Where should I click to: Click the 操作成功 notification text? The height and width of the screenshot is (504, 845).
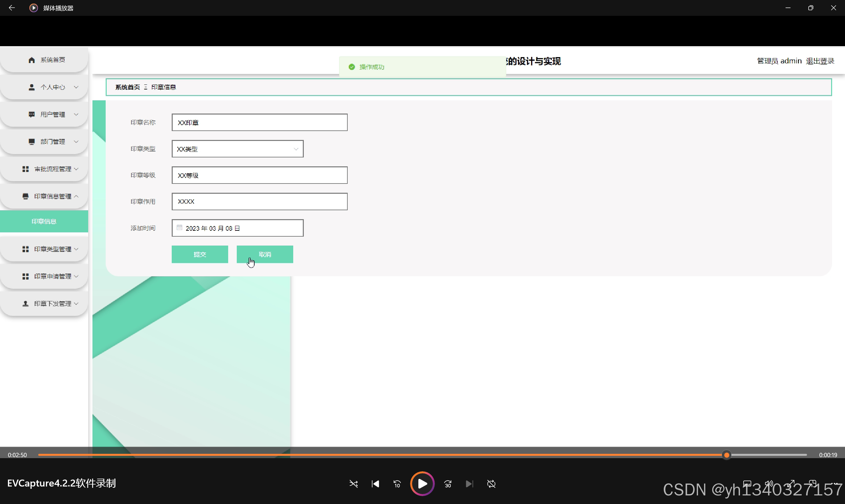pyautogui.click(x=372, y=67)
